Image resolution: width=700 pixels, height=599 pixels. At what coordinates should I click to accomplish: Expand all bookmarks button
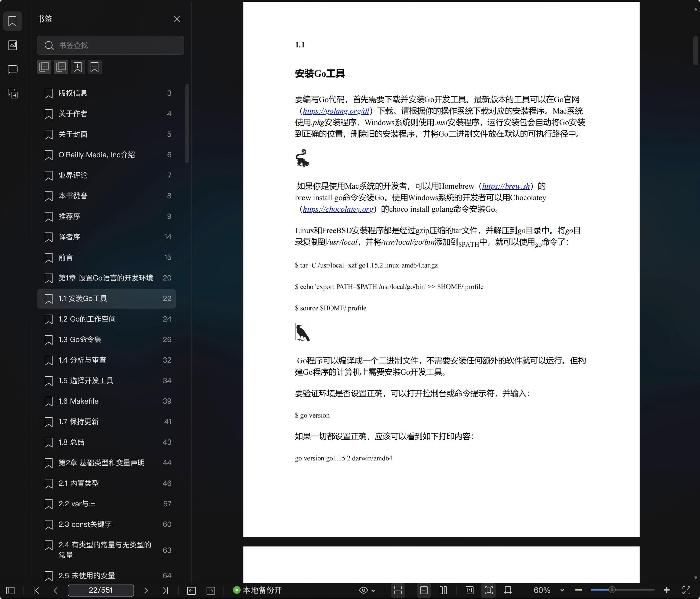[44, 67]
